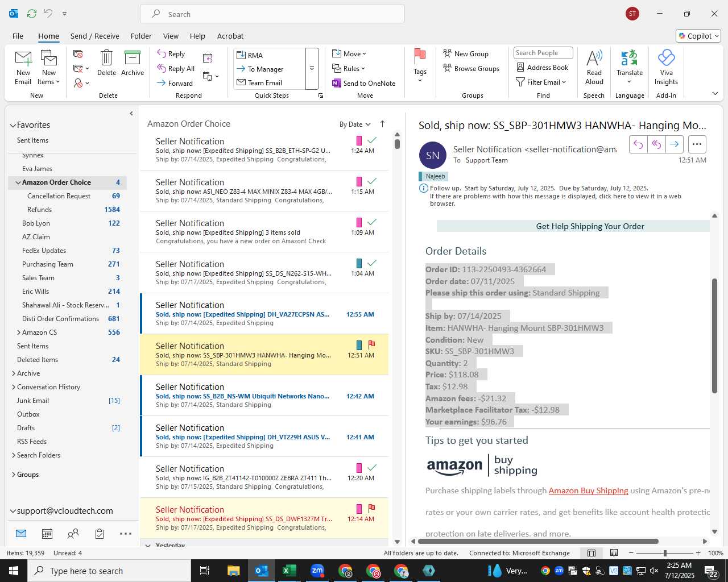This screenshot has width=728, height=582.
Task: Open the Copilot dropdown
Action: click(698, 36)
